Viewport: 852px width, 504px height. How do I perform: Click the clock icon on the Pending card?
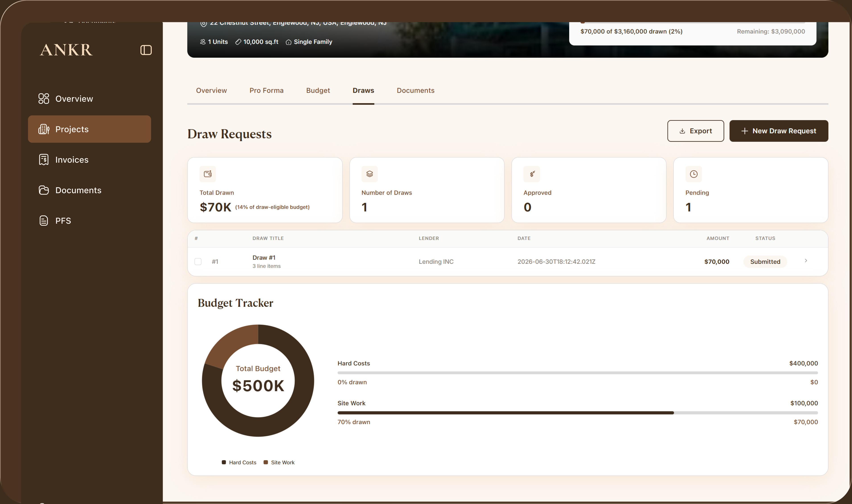(693, 174)
